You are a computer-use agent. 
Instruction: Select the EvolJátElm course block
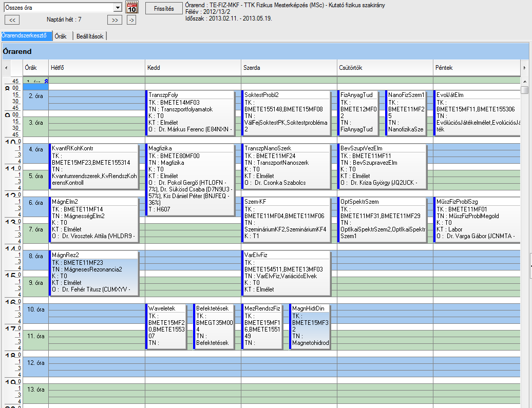pos(477,113)
